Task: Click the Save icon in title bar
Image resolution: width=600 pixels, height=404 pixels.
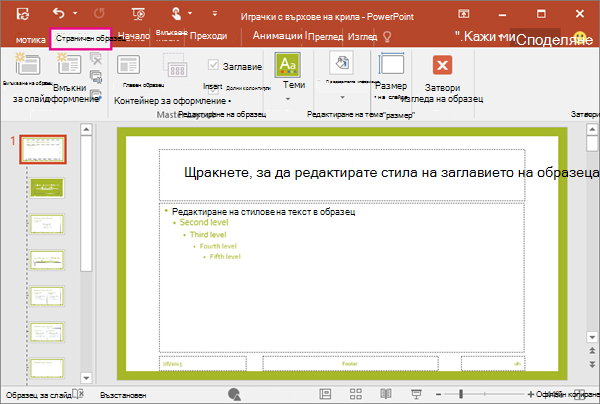Action: tap(23, 14)
